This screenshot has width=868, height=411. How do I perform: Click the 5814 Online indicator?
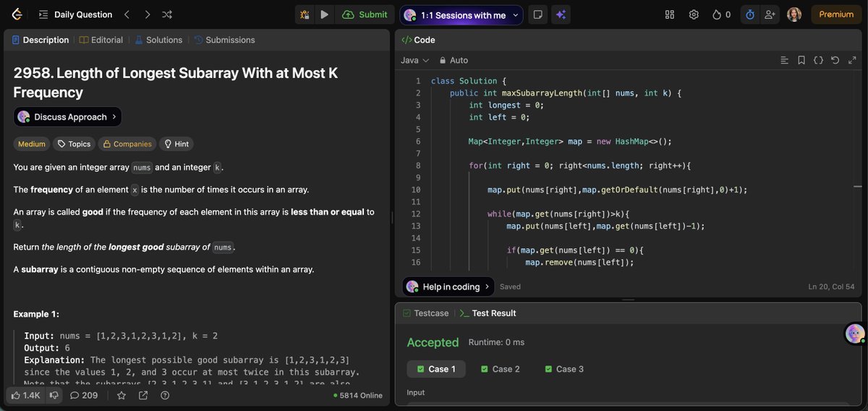tap(358, 396)
